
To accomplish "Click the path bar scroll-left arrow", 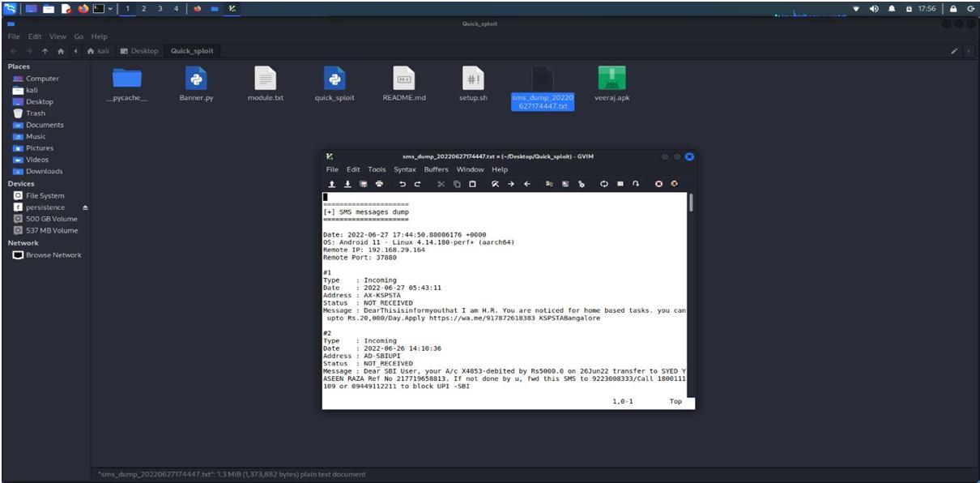I will pos(76,51).
